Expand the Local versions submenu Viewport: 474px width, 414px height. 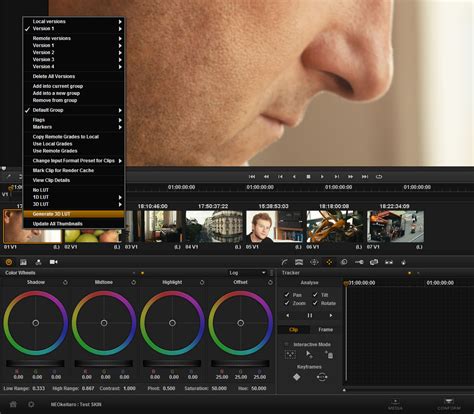click(74, 21)
